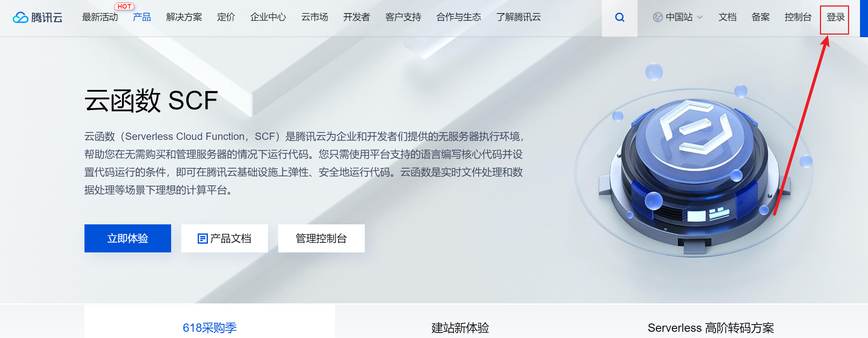Image resolution: width=868 pixels, height=338 pixels.
Task: Open 客户支持 in the navigation bar
Action: 403,17
